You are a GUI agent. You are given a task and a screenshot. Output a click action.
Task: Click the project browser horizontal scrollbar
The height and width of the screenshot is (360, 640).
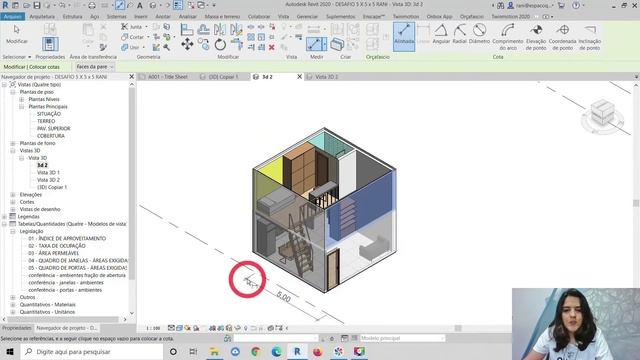[x=62, y=320]
